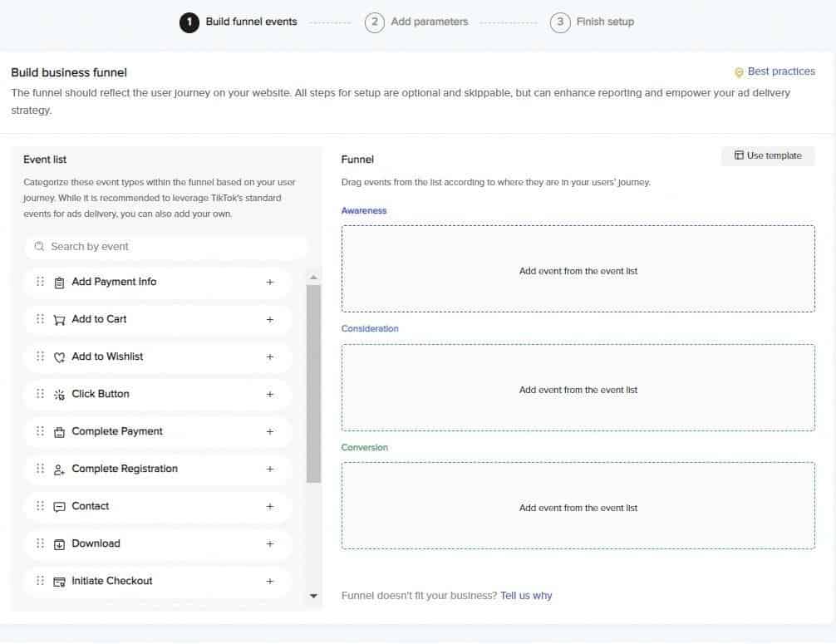Click drag handle beside Add to Wishlist
Image resolution: width=836 pixels, height=644 pixels.
pos(40,356)
